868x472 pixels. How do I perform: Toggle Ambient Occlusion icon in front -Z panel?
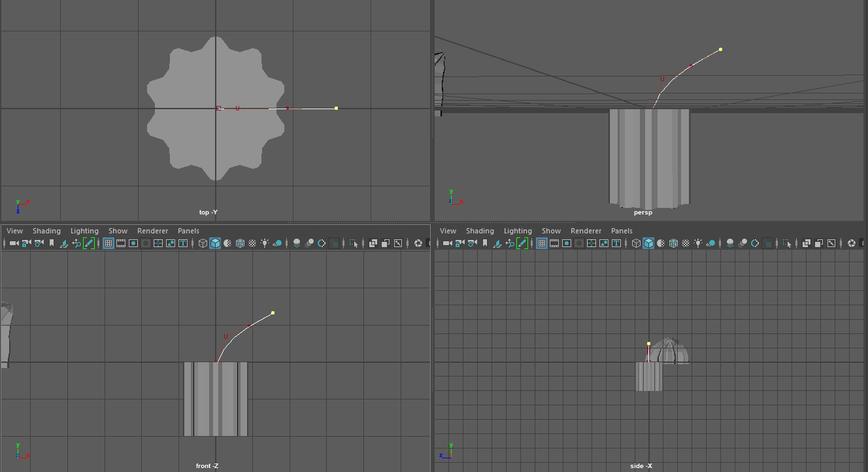tap(297, 243)
